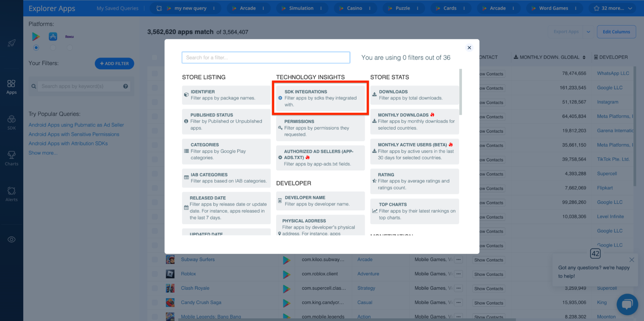Open the Subway Surfers app thumbnail
The image size is (644, 321).
click(x=170, y=259)
